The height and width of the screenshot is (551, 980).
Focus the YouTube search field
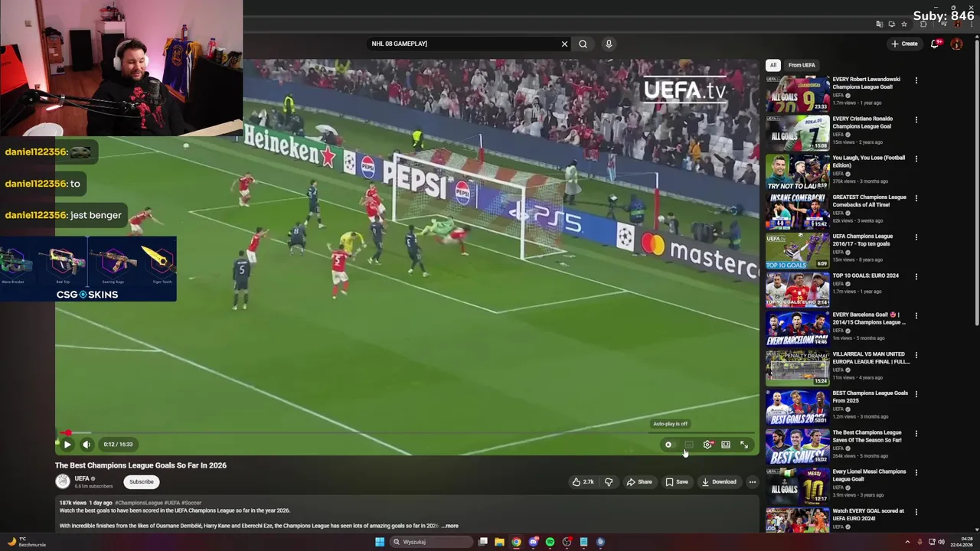[x=463, y=44]
